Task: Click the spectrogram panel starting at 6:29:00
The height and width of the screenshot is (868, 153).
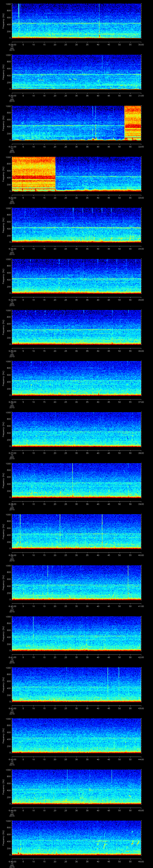Action: 76,21
